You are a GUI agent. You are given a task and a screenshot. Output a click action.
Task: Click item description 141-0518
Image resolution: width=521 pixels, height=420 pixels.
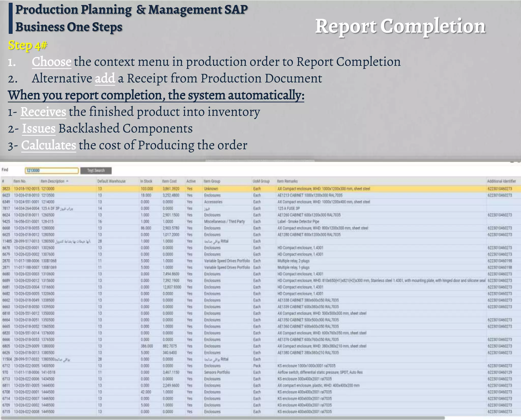pyautogui.click(x=48, y=372)
